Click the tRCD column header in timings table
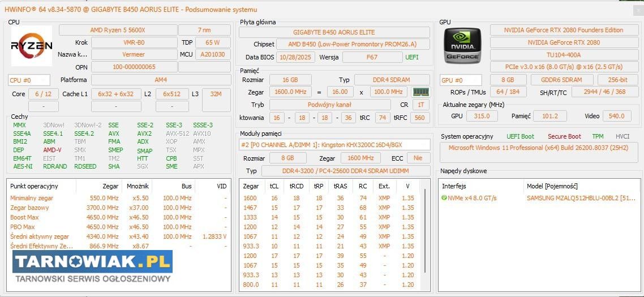This screenshot has width=644, height=297. coord(296,186)
